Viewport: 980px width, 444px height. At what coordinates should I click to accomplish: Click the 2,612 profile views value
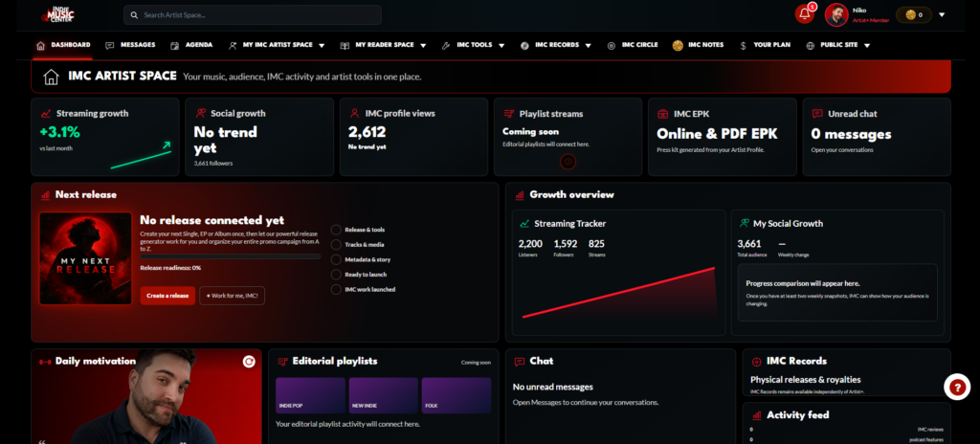367,132
